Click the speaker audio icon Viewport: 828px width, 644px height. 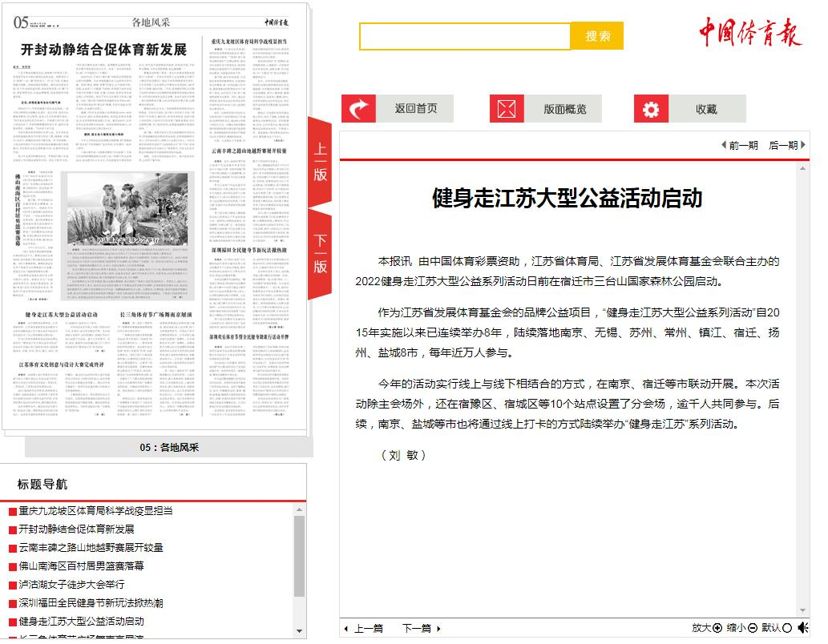click(x=803, y=628)
